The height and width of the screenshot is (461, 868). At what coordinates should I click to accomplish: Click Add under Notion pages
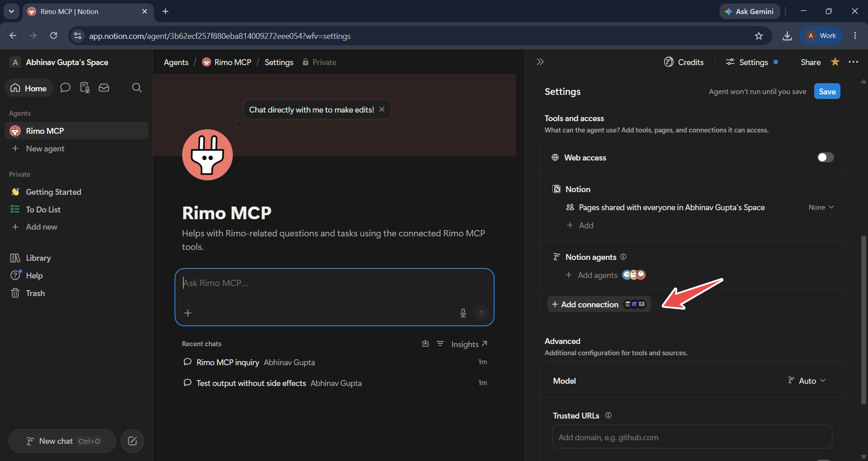tap(580, 225)
